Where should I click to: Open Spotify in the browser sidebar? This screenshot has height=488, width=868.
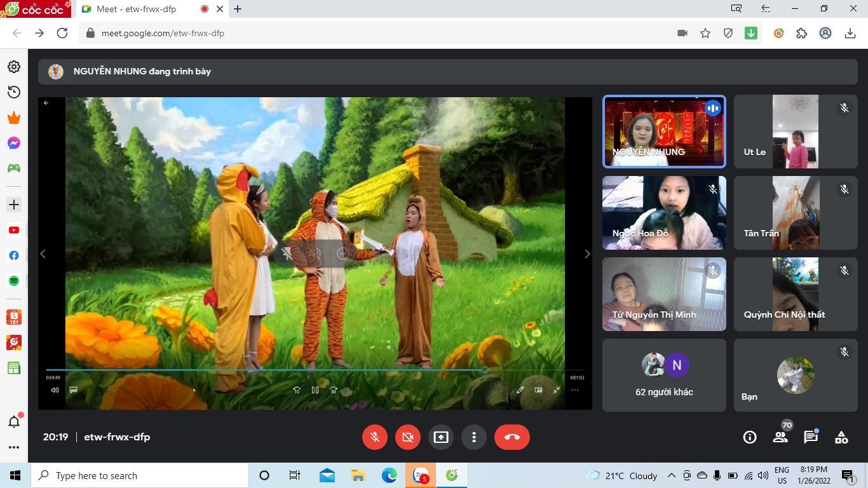pos(13,280)
